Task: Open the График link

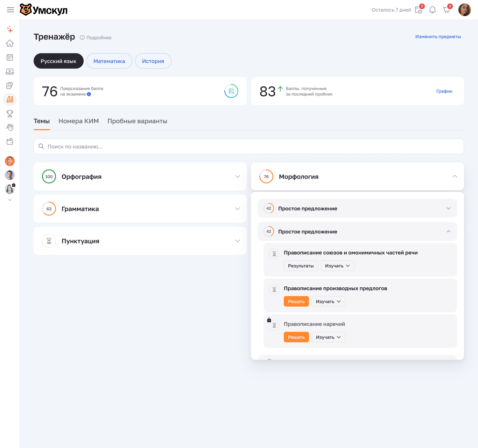Action: (444, 91)
